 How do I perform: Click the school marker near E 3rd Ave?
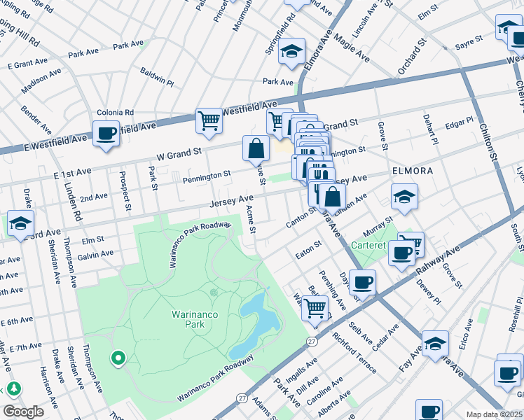point(21,224)
